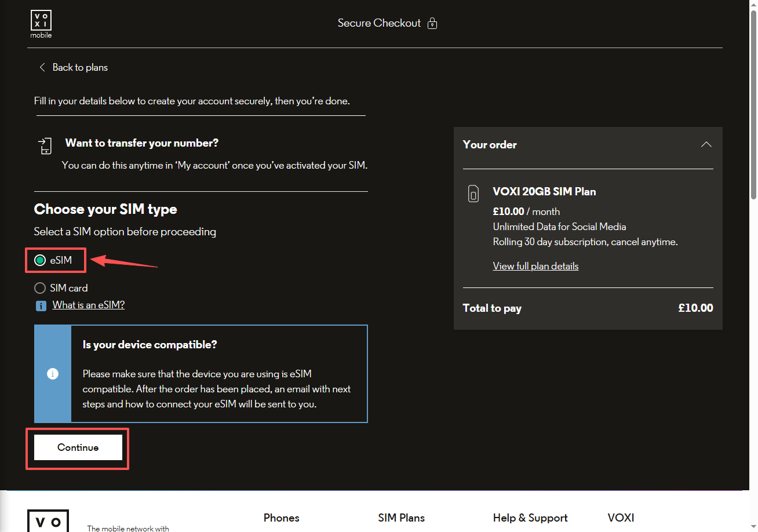Open View full plan details
This screenshot has height=532, width=758.
pyautogui.click(x=535, y=266)
